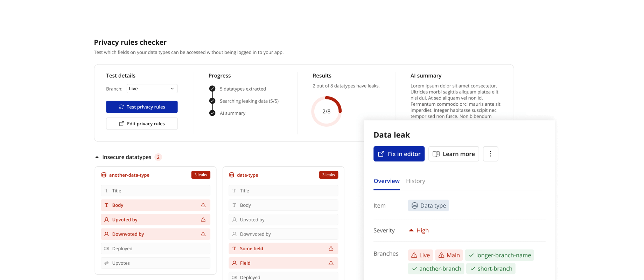The height and width of the screenshot is (280, 644).
Task: Select Title field in data-type card
Action: pyautogui.click(x=283, y=191)
